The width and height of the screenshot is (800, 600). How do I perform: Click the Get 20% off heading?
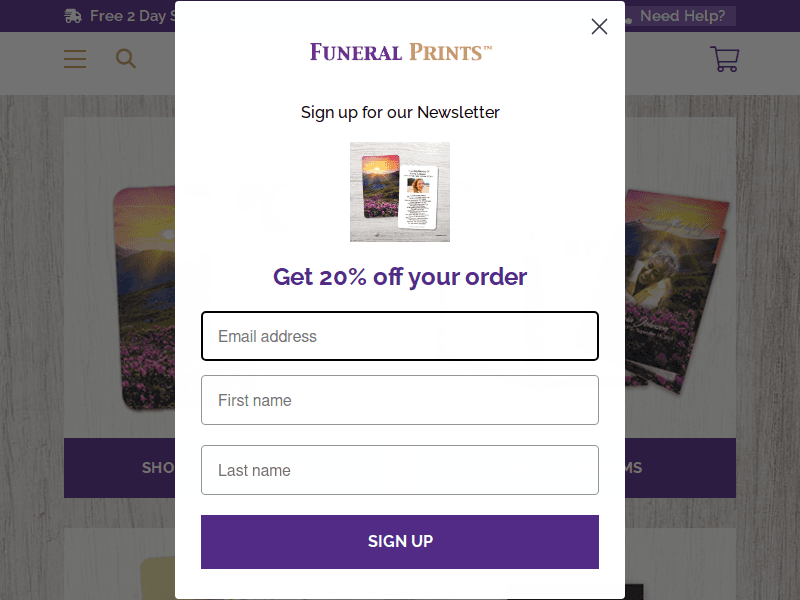pos(400,277)
